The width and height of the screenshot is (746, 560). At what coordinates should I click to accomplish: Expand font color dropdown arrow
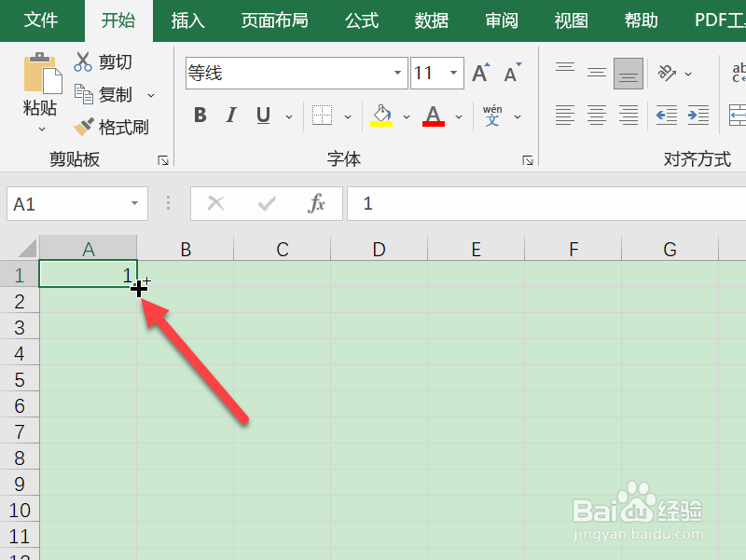459,116
